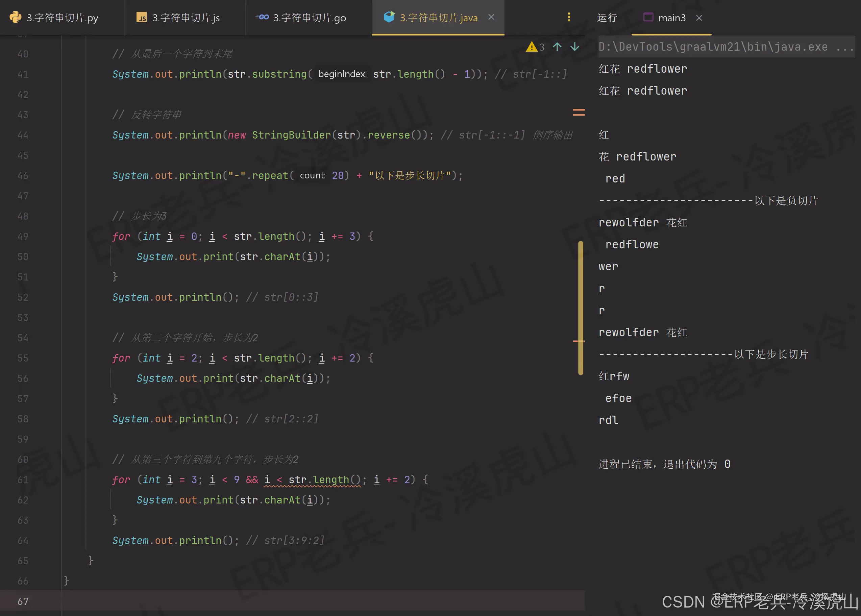Select the main3 run configuration tab

pos(671,18)
